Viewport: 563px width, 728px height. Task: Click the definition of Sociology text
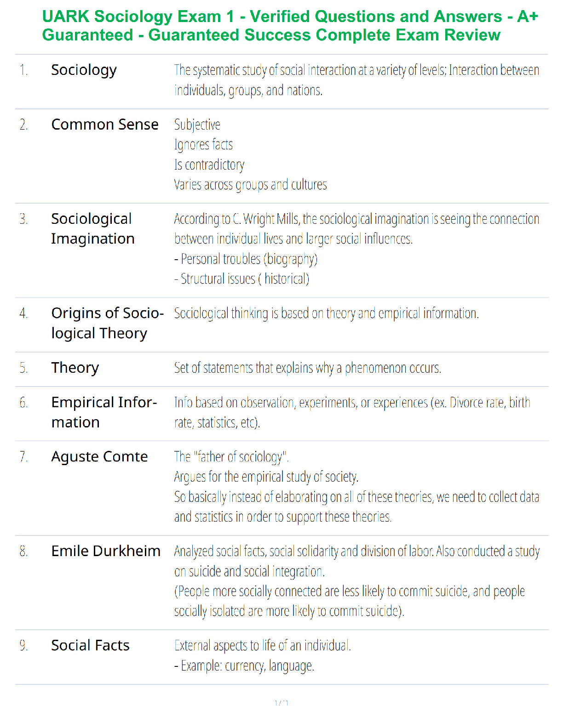coord(356,80)
